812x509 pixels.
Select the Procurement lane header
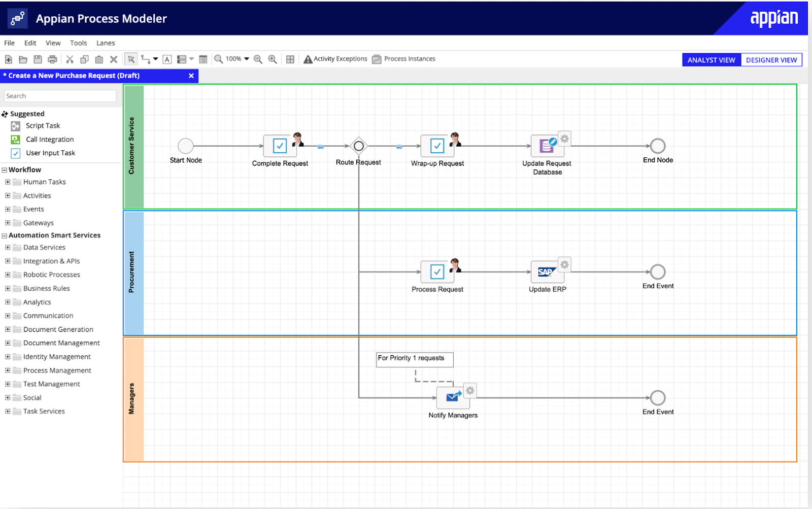coord(133,273)
